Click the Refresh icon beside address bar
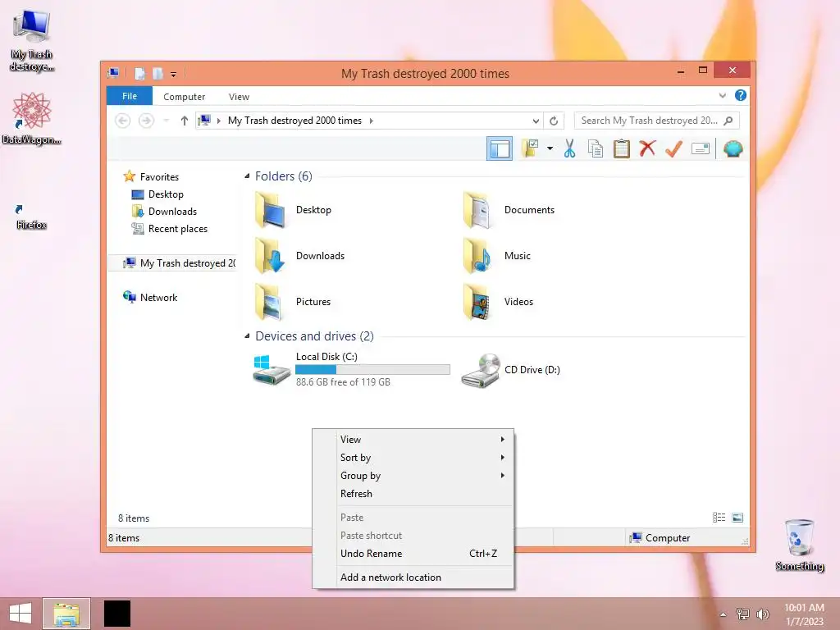The height and width of the screenshot is (630, 840). 554,121
